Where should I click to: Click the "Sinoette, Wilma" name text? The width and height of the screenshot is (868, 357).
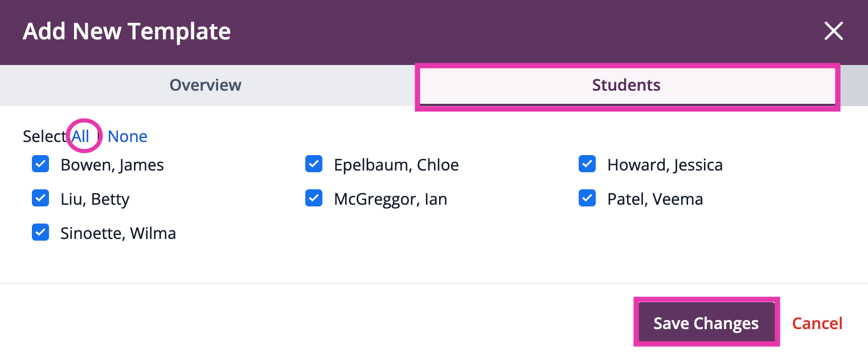pos(118,233)
